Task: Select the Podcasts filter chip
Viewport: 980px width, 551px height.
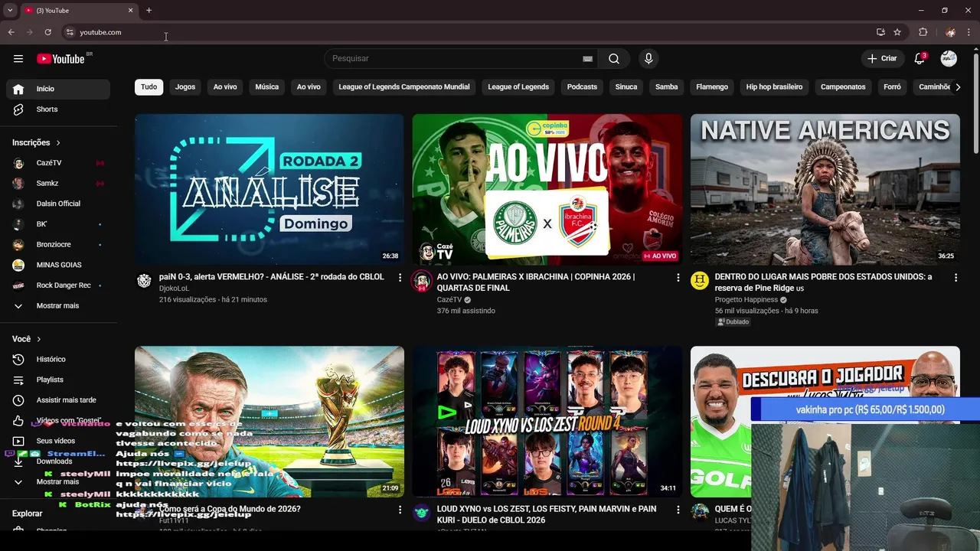Action: [582, 87]
